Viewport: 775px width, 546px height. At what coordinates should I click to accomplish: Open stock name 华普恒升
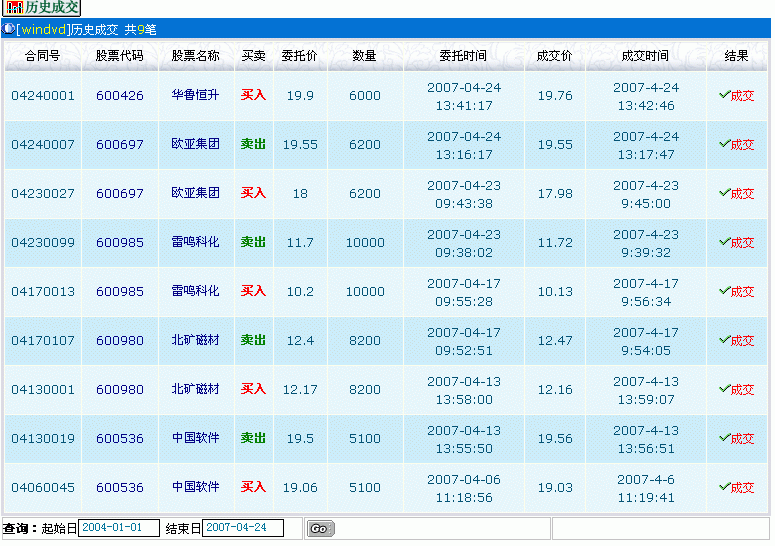[x=195, y=96]
